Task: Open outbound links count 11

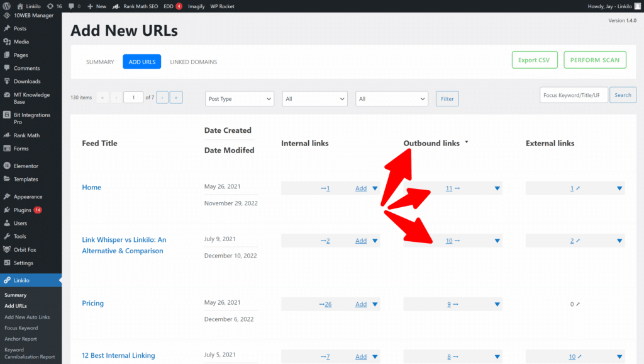Action: point(449,188)
